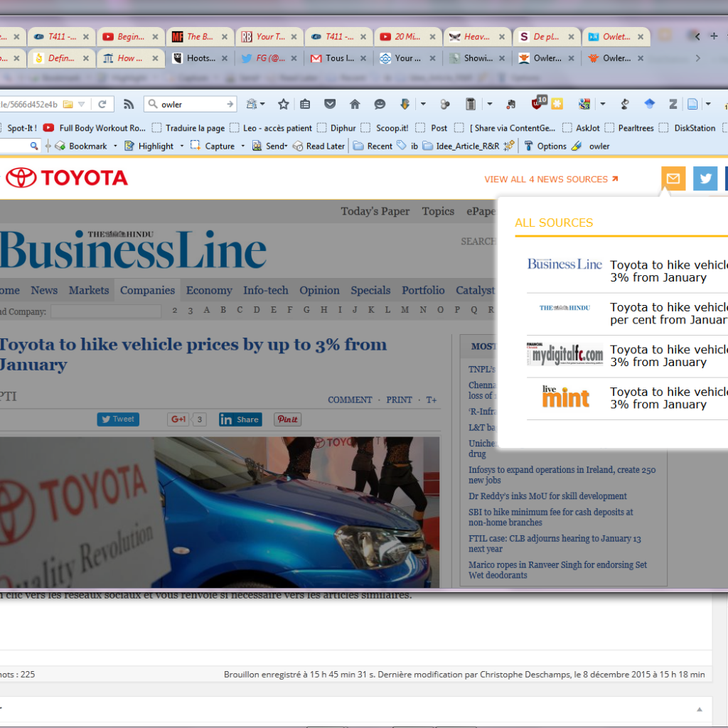Image resolution: width=728 pixels, height=728 pixels.
Task: Switch to the 'Heav...' tab
Action: 477,37
